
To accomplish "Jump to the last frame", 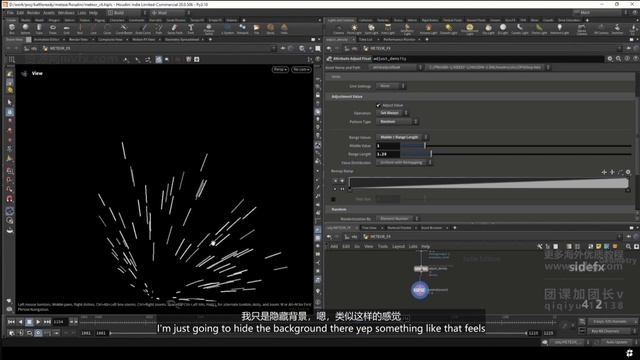I will pos(47,322).
